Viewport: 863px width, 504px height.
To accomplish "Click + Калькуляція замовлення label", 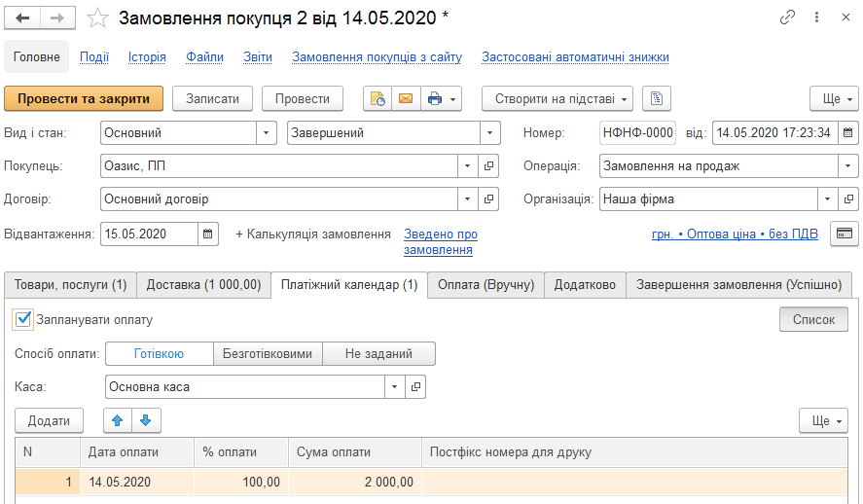I will pyautogui.click(x=313, y=234).
